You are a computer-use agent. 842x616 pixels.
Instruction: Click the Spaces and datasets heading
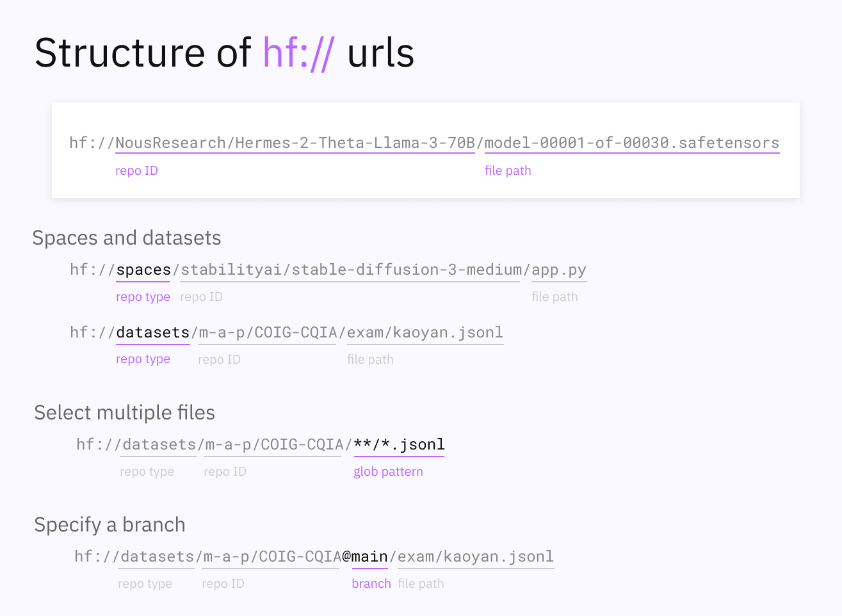coord(127,238)
